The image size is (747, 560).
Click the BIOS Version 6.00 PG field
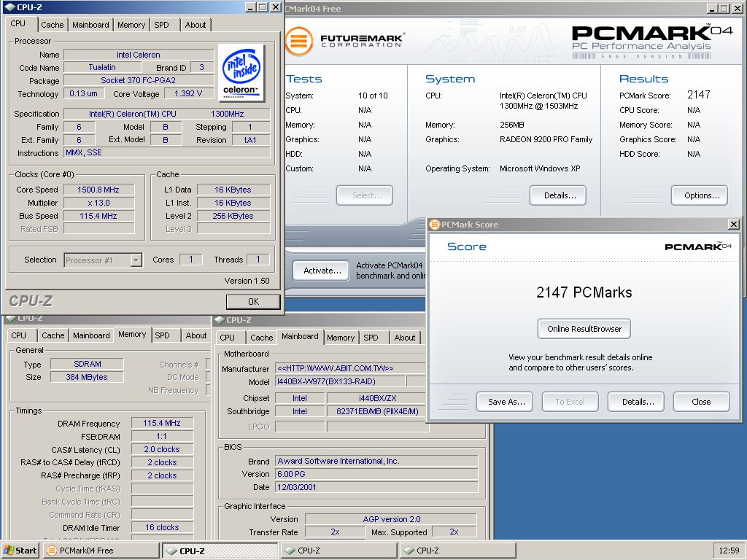click(376, 474)
